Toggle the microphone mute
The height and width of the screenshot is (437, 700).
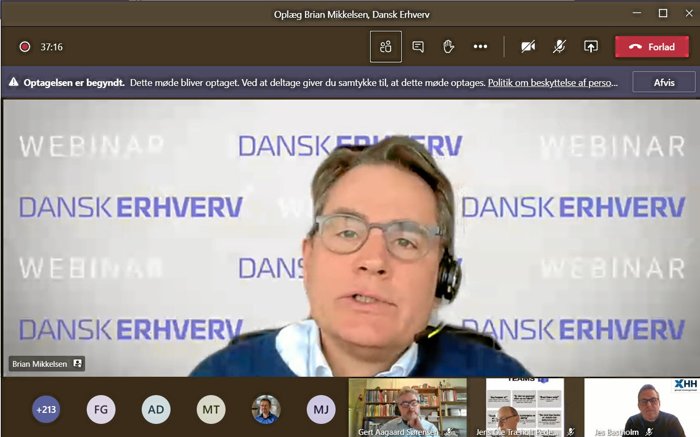point(559,47)
